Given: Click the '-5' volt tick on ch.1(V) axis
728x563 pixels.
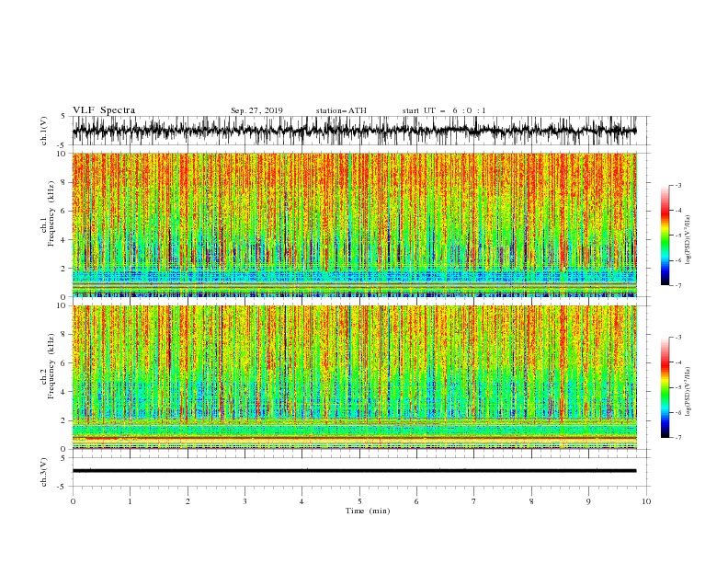Looking at the screenshot, I should (63, 145).
